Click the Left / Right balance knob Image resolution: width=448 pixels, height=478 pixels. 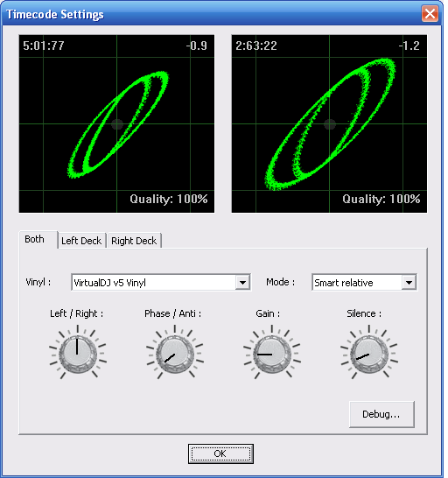[78, 354]
